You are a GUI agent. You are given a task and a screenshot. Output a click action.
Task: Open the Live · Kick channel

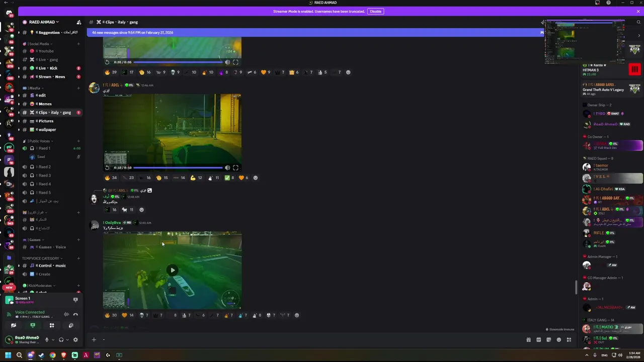(52, 68)
